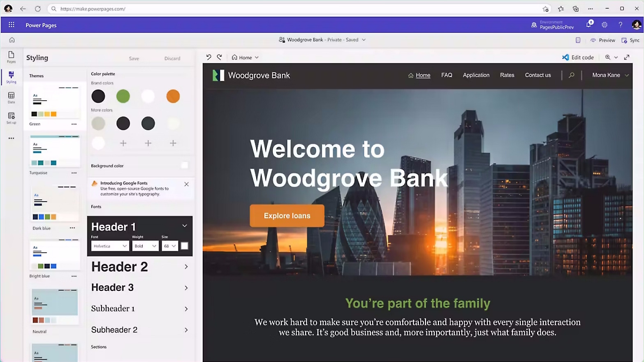The width and height of the screenshot is (644, 362).
Task: Select the black brand color swatch
Action: pyautogui.click(x=98, y=96)
